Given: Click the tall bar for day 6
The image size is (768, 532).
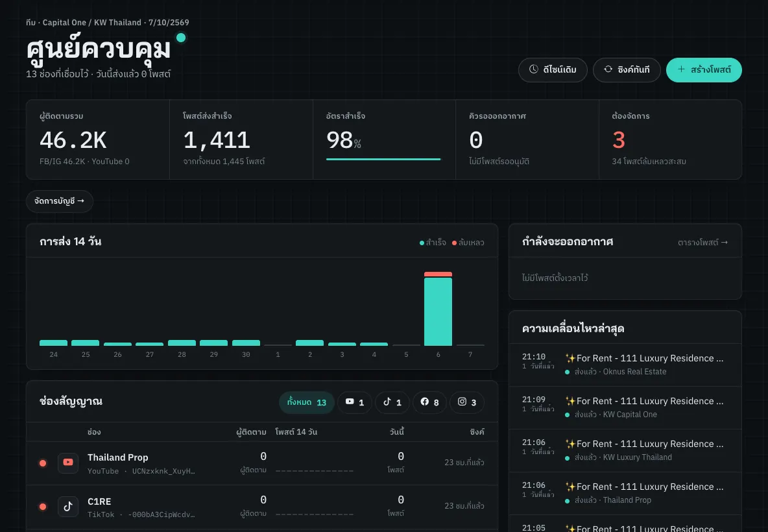Looking at the screenshot, I should [438, 311].
